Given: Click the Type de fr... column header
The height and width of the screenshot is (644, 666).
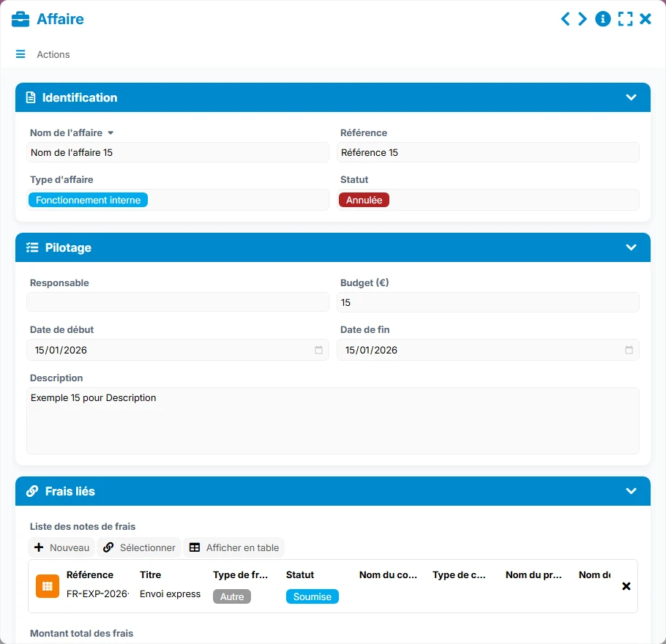Looking at the screenshot, I should 240,574.
